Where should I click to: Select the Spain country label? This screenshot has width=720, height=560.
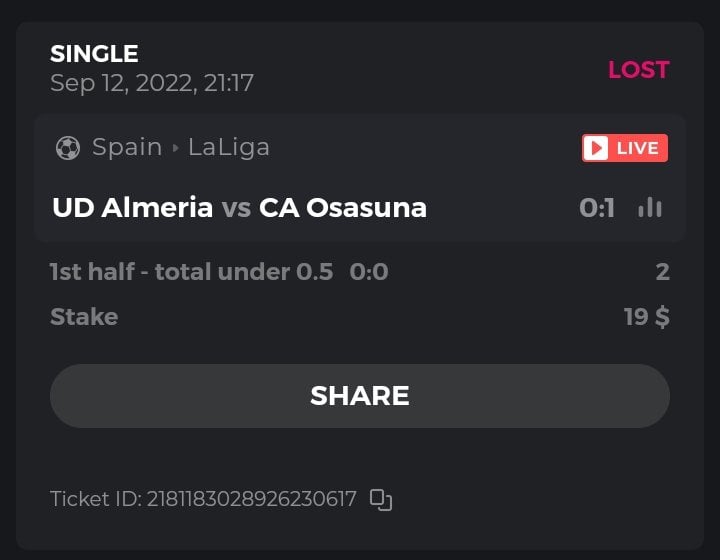127,147
